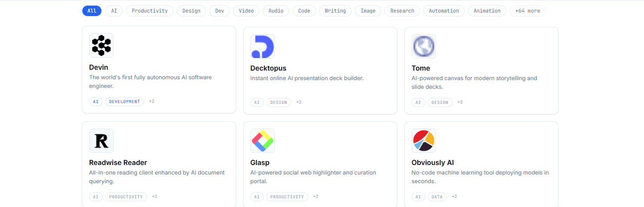
Task: Click Glasp description about web highlighter
Action: click(x=313, y=177)
